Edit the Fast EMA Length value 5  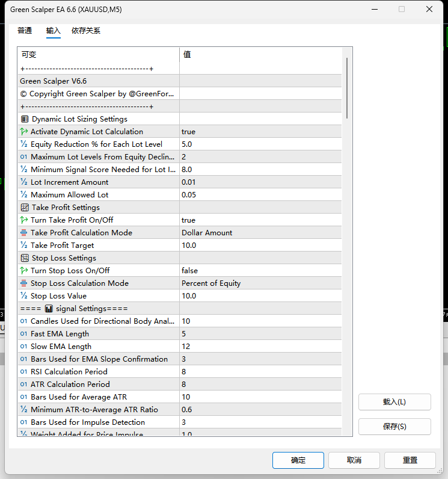point(260,333)
